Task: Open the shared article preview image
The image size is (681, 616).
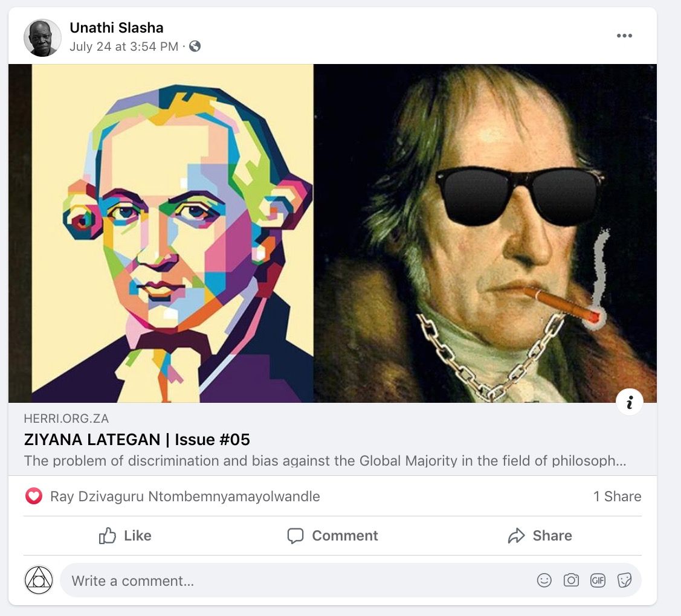Action: pyautogui.click(x=332, y=233)
